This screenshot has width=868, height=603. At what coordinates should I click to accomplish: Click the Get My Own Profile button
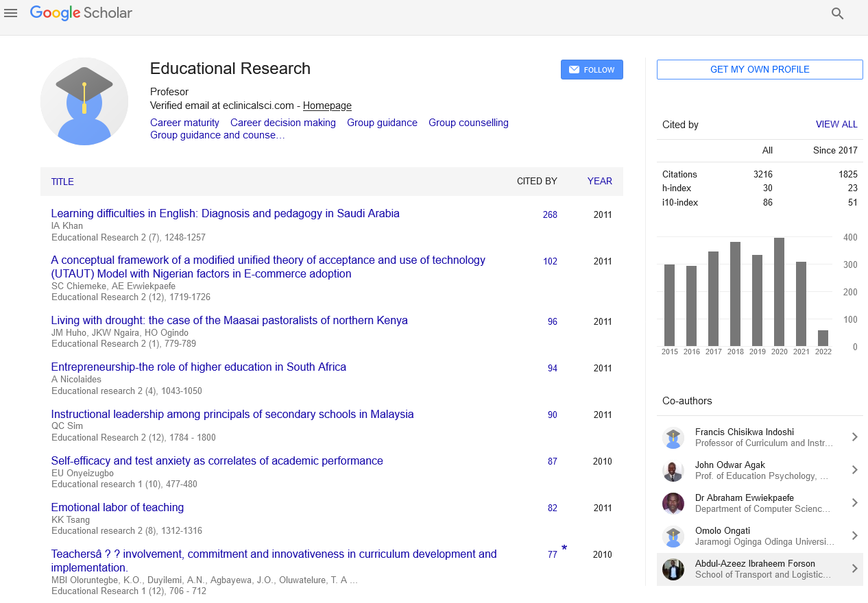(760, 70)
